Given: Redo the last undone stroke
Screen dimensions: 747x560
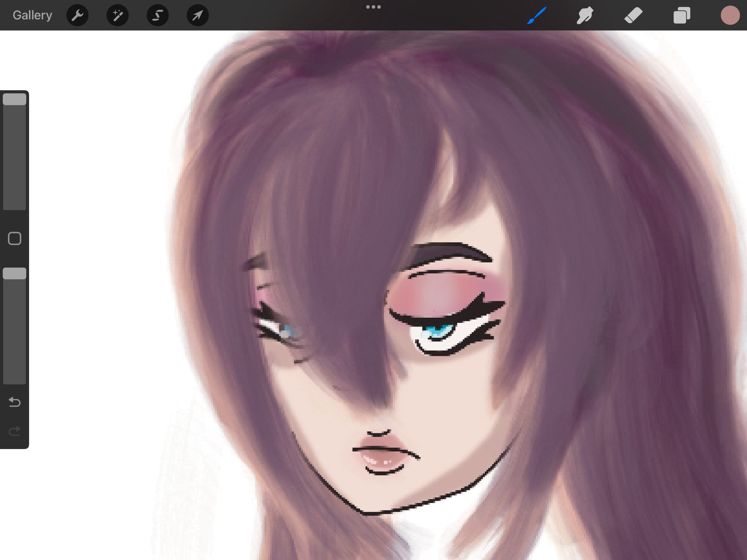Looking at the screenshot, I should pyautogui.click(x=15, y=431).
